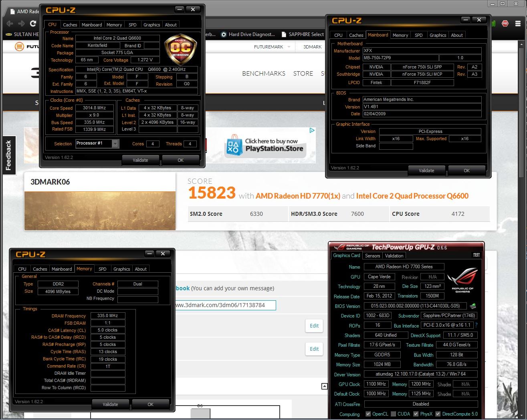Click the BIOS Date value 02/04/2009
Image resolution: width=527 pixels, height=420 pixels.
point(422,114)
